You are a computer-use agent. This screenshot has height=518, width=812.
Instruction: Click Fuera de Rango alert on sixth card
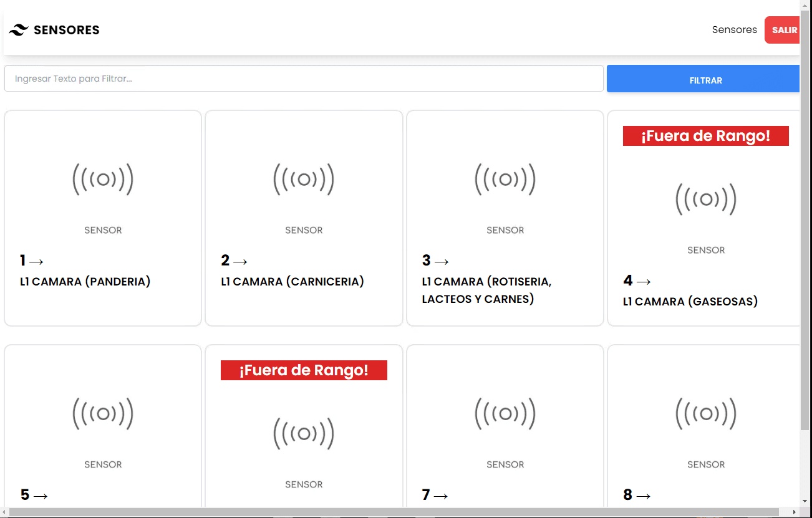tap(304, 370)
